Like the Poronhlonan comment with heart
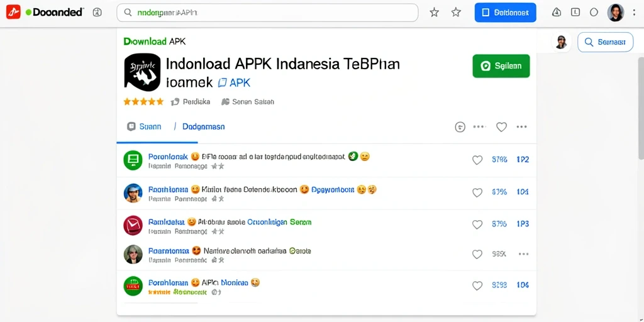This screenshot has height=322, width=644. 477,286
